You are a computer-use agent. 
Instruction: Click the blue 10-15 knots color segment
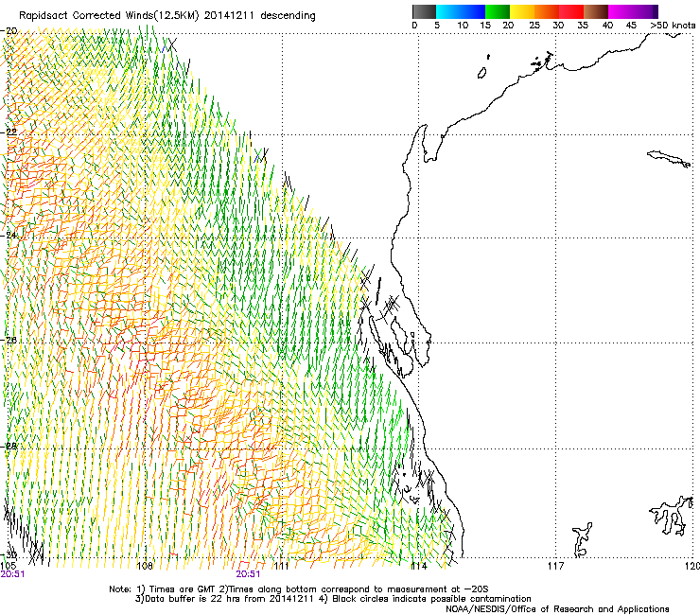473,11
